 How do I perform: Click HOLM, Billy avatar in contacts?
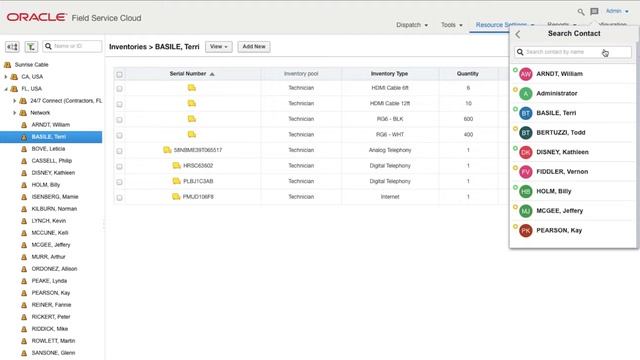(x=526, y=191)
